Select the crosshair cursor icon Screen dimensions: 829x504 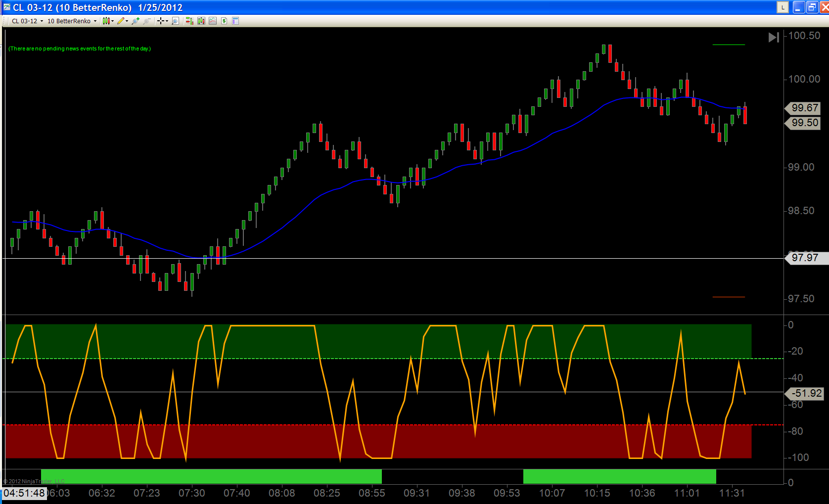[160, 21]
